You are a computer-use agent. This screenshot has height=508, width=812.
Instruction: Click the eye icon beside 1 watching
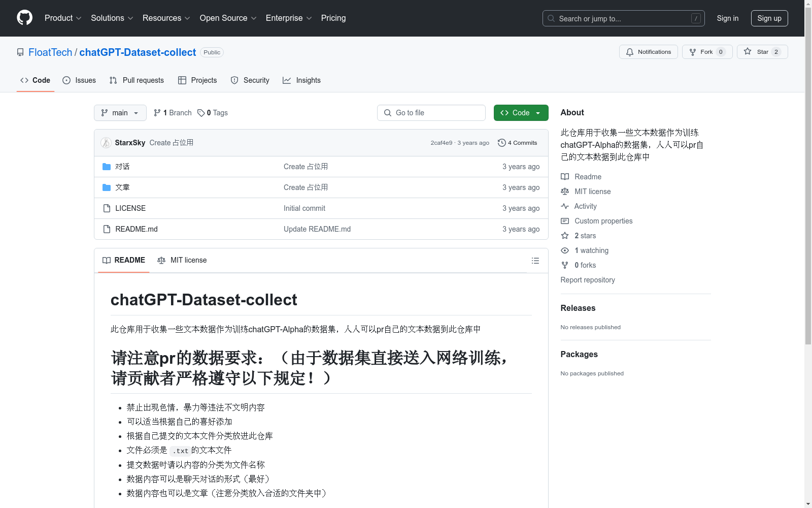pyautogui.click(x=565, y=250)
